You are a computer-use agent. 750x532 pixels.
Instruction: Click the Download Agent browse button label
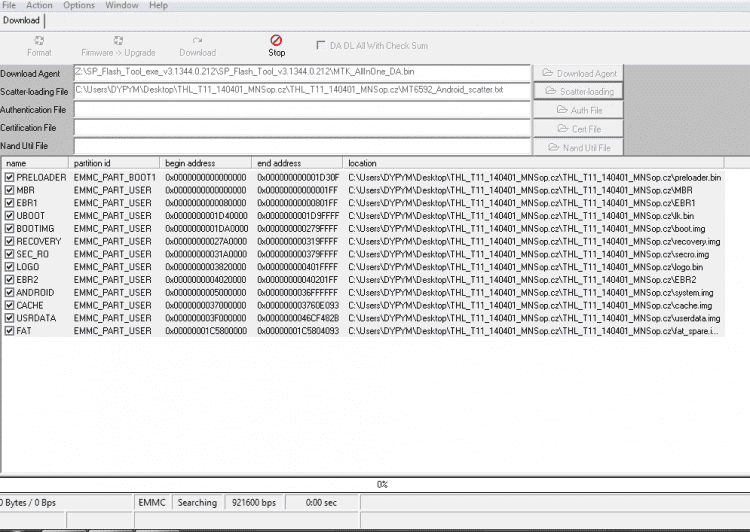[586, 74]
